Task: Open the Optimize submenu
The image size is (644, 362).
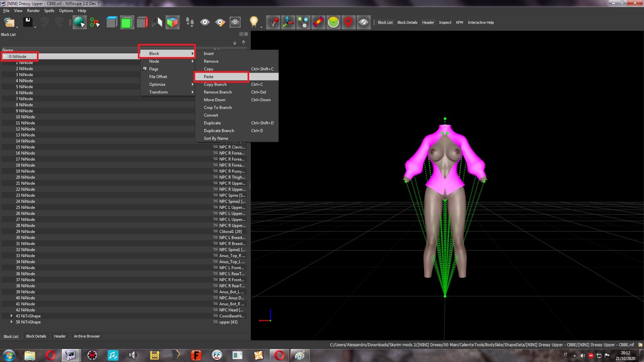Action: [x=168, y=84]
